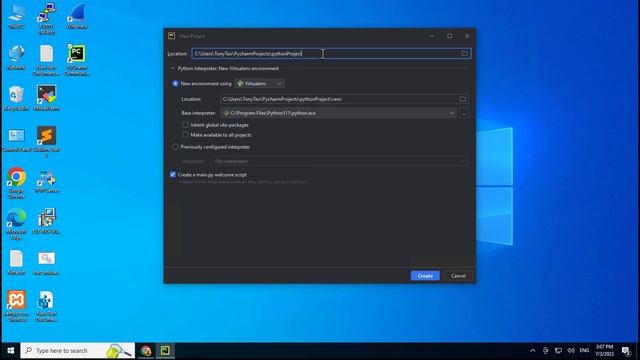This screenshot has width=640, height=360.
Task: Enable Inherit global site-packages checkbox
Action: pos(186,125)
